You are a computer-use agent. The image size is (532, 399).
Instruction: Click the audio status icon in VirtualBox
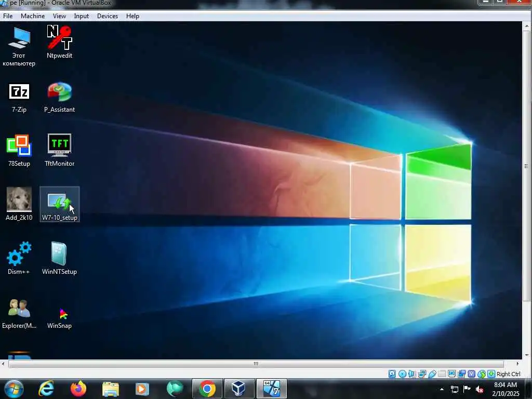click(x=412, y=374)
